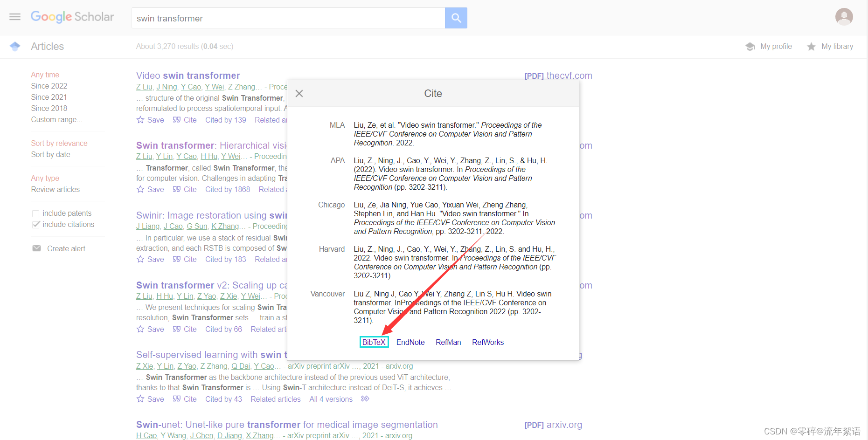868x440 pixels.
Task: Close the Cite dialog with X
Action: (299, 94)
